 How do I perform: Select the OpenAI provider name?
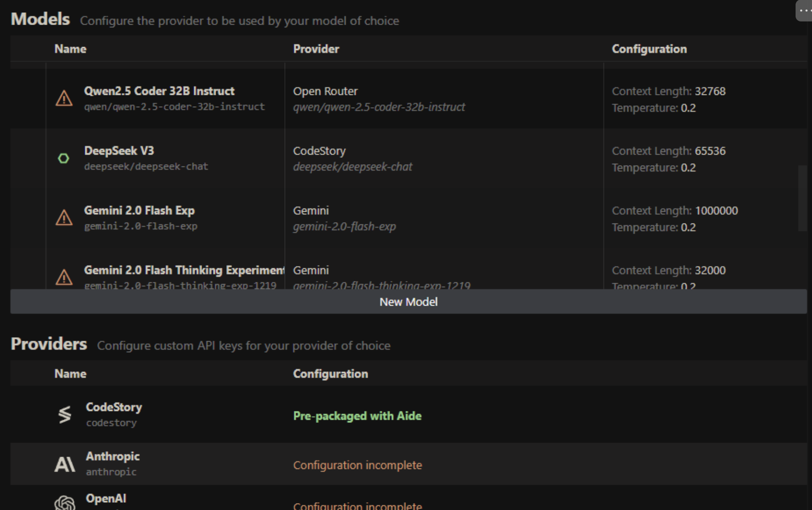[x=106, y=498]
